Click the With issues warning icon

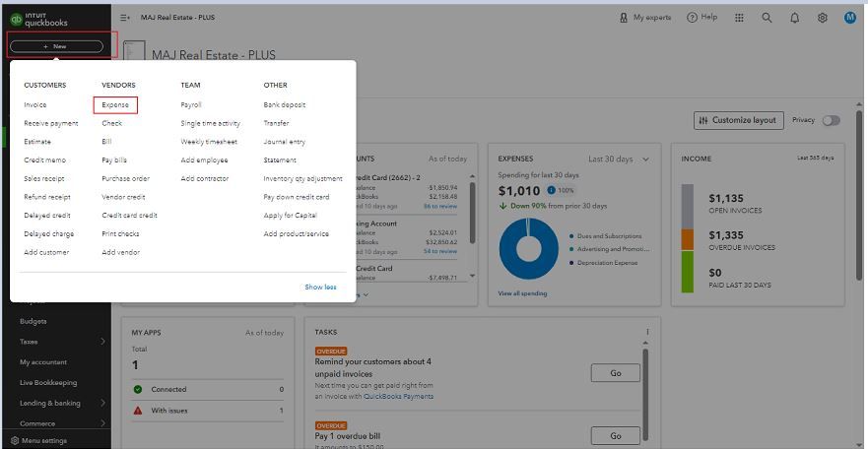coord(138,411)
